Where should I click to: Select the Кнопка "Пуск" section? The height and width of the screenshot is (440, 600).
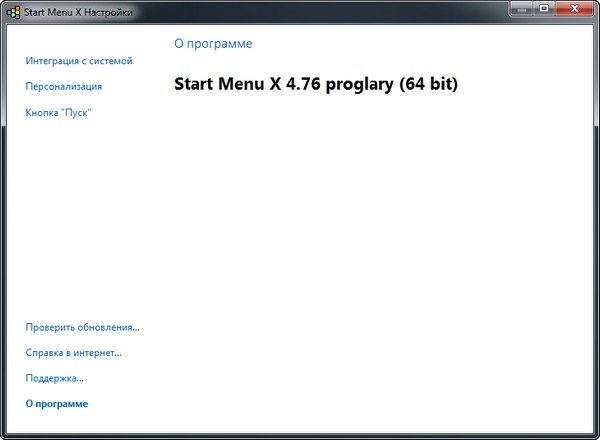tap(58, 112)
